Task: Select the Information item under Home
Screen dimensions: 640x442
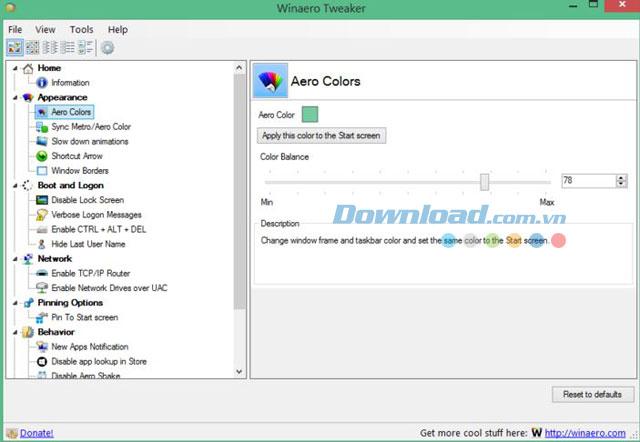Action: [x=70, y=83]
